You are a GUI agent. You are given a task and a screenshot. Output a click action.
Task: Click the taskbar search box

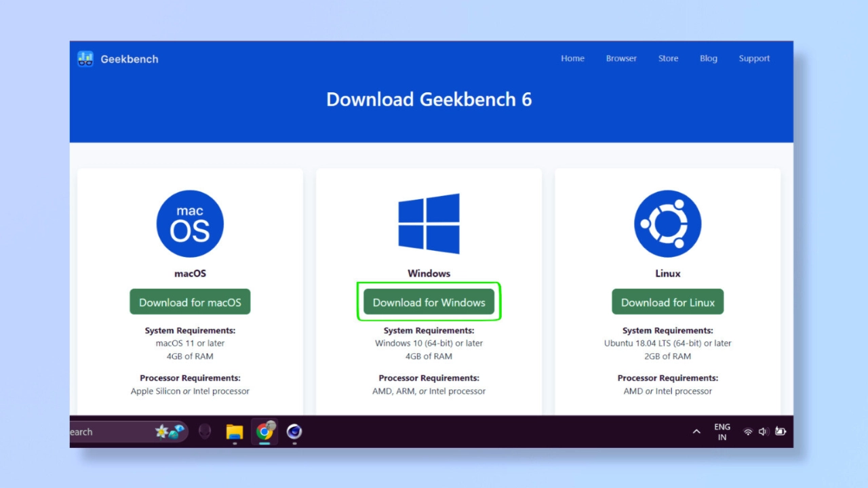coord(129,432)
